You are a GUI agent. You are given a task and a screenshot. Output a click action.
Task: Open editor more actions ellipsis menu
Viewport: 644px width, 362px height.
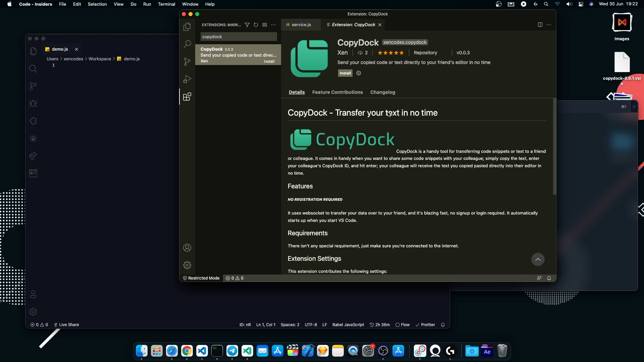tap(549, 25)
